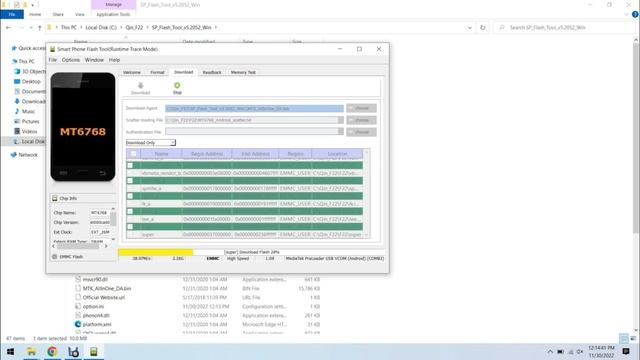Toggle checkbox on green row above spmfw_a
This screenshot has width=640, height=360.
[130, 181]
